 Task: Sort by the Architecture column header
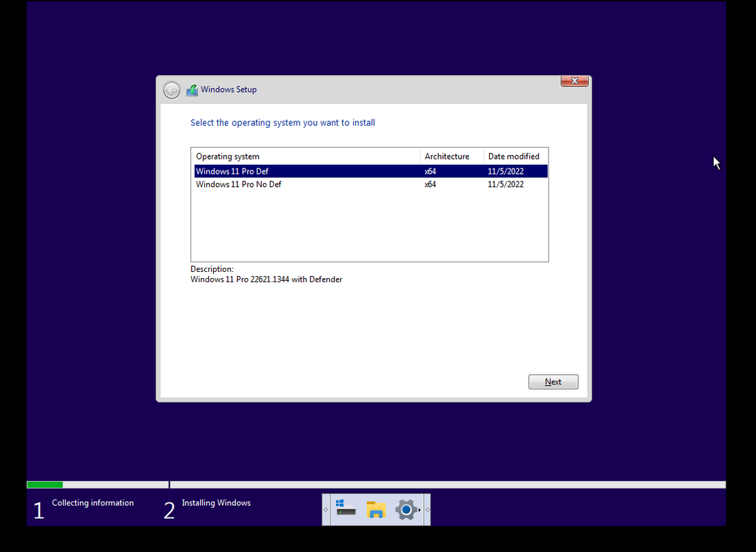pyautogui.click(x=452, y=156)
